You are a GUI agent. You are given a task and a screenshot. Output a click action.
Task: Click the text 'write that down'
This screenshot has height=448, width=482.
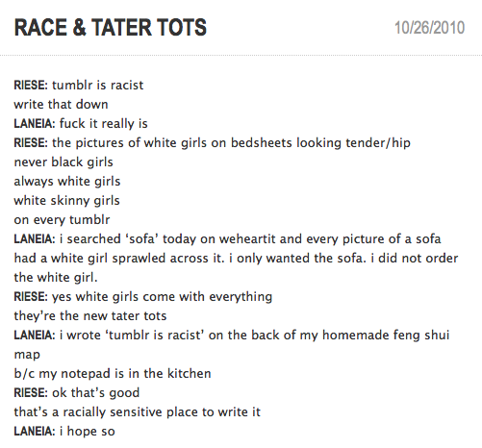point(61,105)
